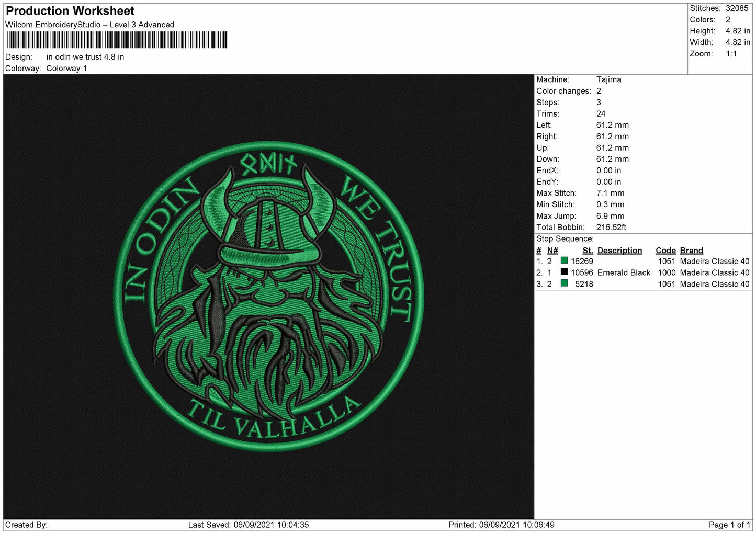Click the Page 1 of 1 indicator
This screenshot has width=756, height=534.
click(729, 525)
